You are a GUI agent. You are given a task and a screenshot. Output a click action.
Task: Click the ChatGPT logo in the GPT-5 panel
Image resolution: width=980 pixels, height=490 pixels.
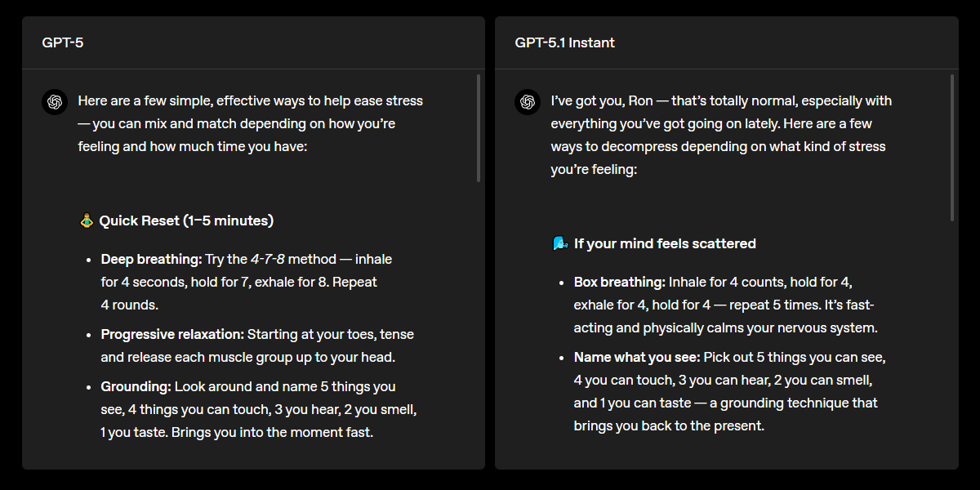pyautogui.click(x=55, y=102)
